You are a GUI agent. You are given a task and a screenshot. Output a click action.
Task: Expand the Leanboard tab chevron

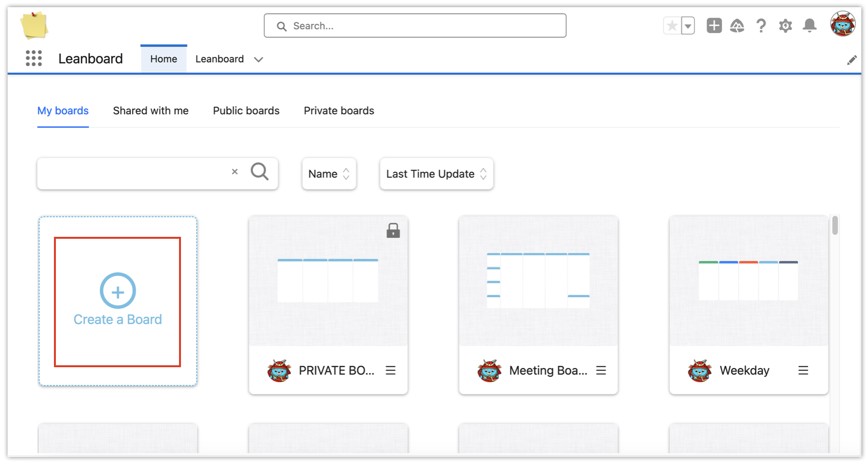(259, 60)
